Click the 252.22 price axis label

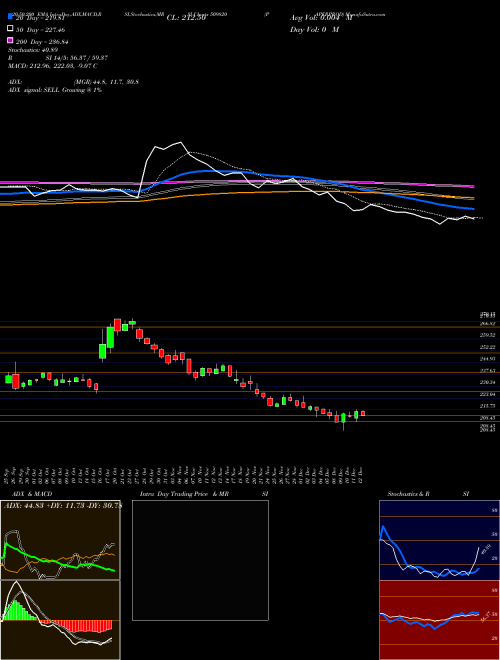[488, 347]
